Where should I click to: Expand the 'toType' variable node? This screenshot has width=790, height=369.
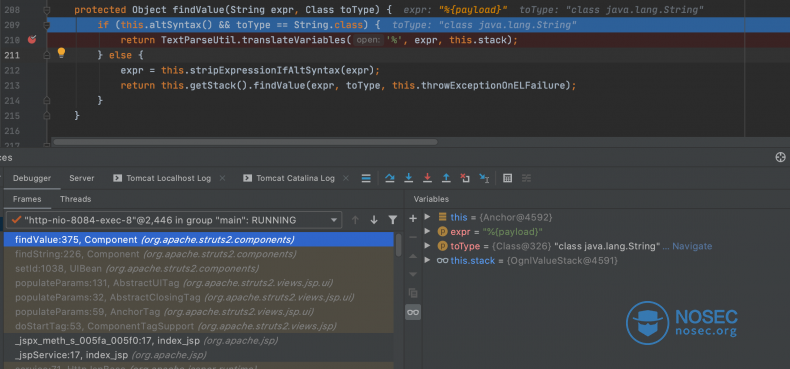428,246
